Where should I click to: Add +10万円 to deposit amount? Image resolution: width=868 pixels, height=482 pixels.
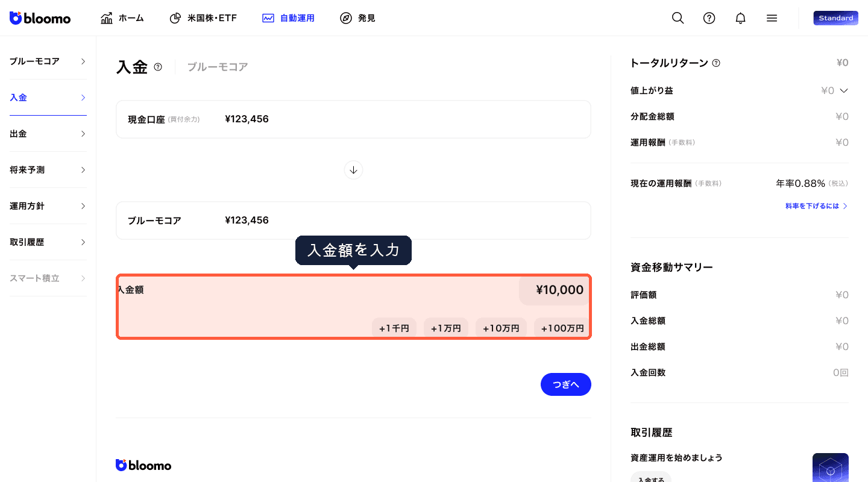click(x=501, y=328)
